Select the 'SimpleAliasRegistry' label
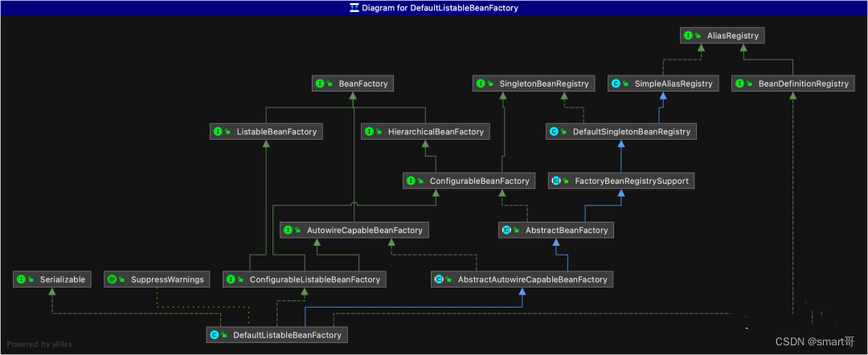The height and width of the screenshot is (355, 868). [x=673, y=84]
